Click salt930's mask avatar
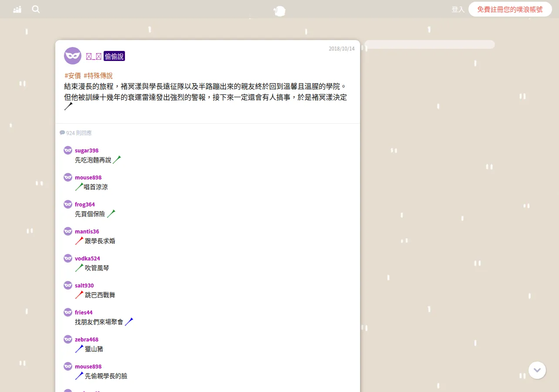Image resolution: width=559 pixels, height=392 pixels. click(x=68, y=285)
